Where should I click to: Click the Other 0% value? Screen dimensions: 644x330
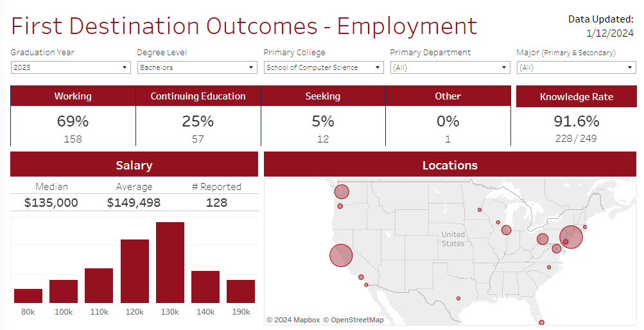click(448, 121)
